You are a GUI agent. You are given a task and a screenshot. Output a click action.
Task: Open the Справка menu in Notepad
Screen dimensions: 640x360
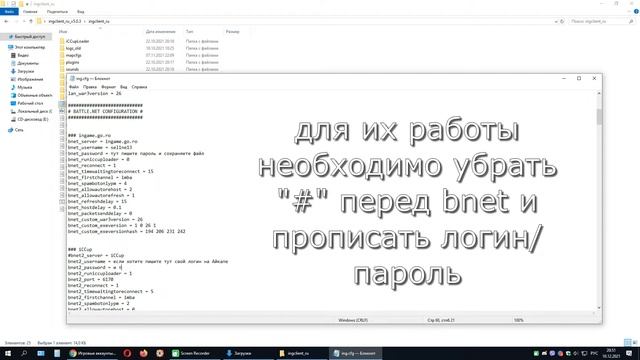[x=139, y=87]
